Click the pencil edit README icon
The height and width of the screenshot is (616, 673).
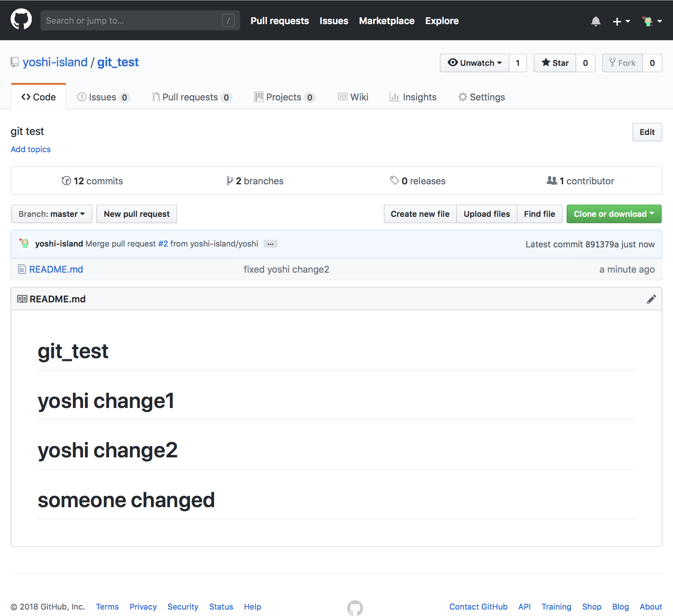point(651,299)
